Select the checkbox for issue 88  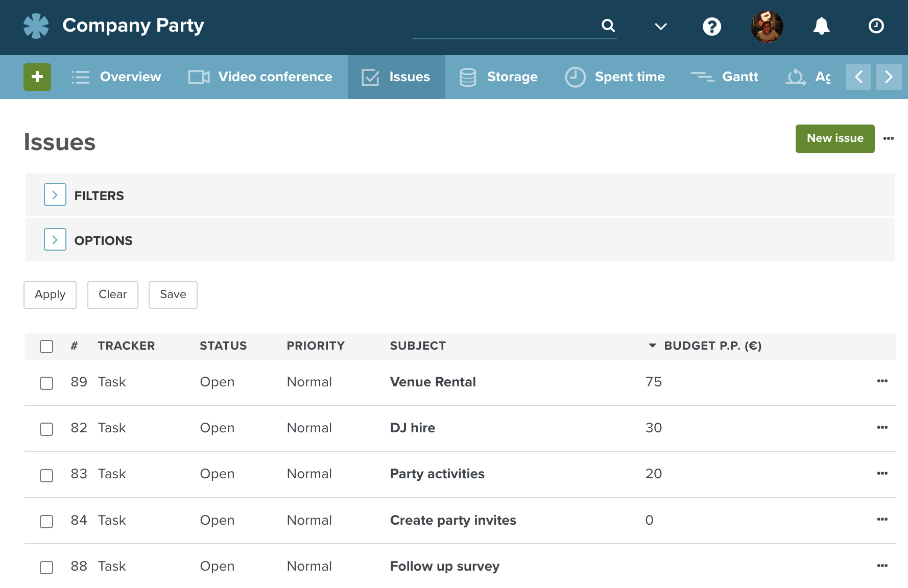[x=46, y=568]
